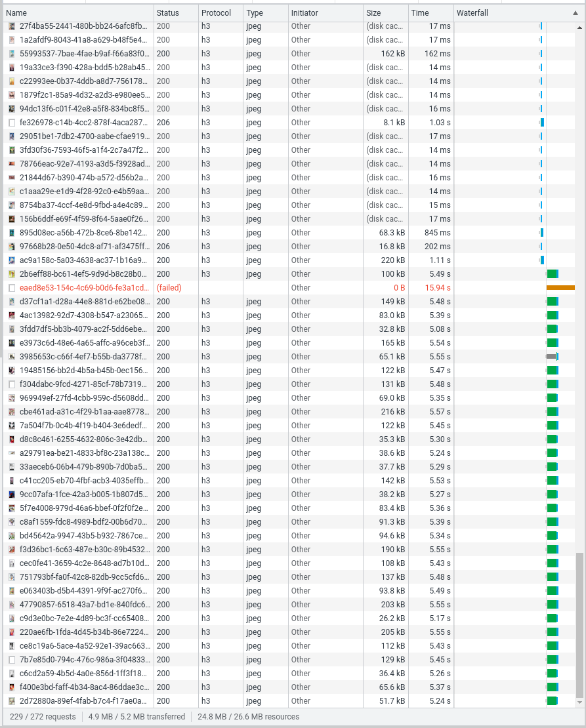Image resolution: width=586 pixels, height=728 pixels.
Task: Click the thumbnail icon beside request 27f4ba55
Action: tap(11, 26)
